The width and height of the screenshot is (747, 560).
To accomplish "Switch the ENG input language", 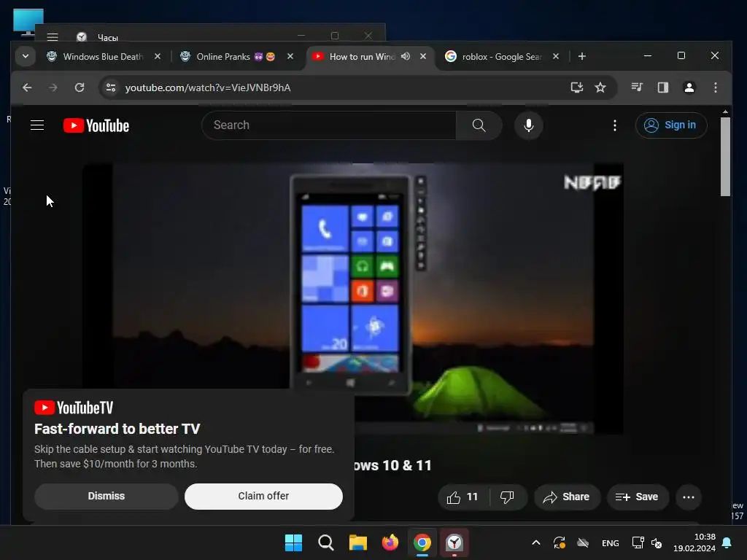I will coord(611,542).
